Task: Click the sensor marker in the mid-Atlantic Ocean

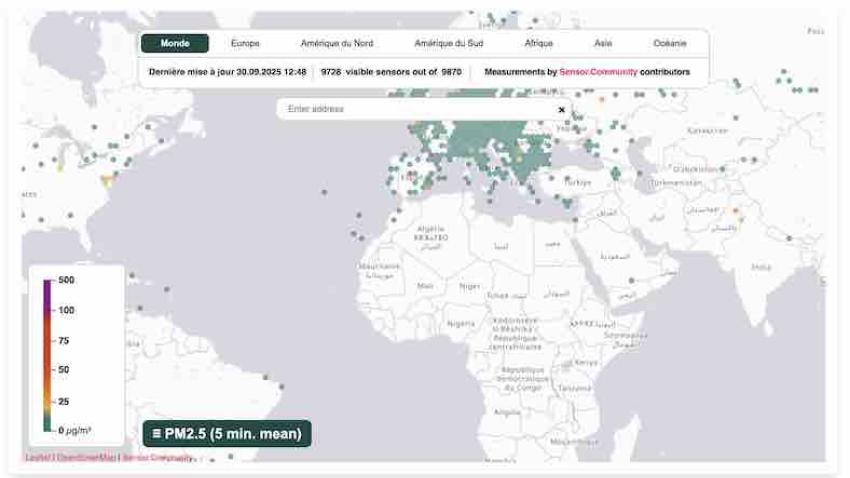Action: (x=324, y=191)
